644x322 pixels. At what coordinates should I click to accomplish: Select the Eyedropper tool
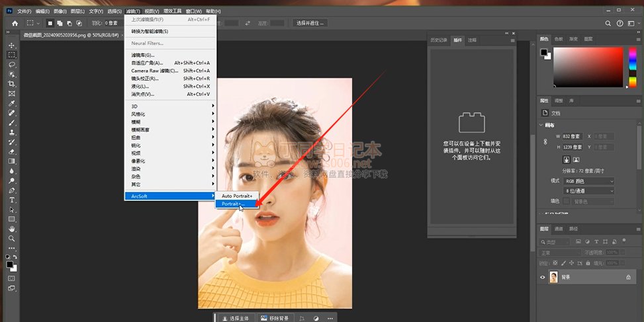click(12, 104)
